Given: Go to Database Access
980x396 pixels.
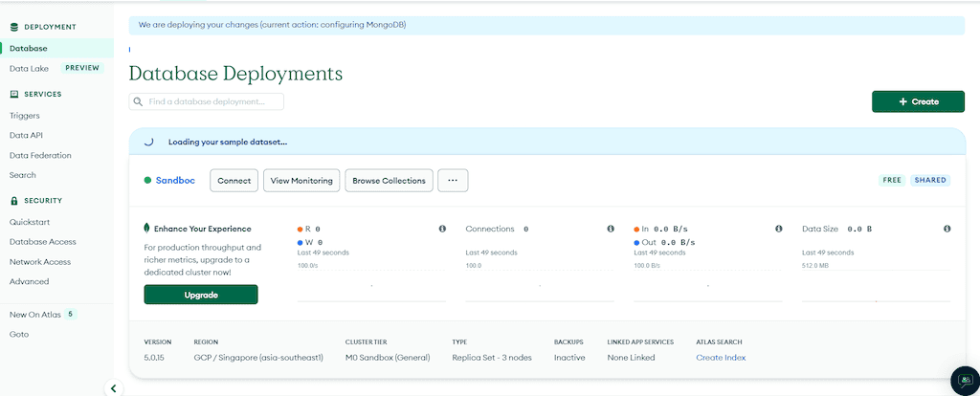Looking at the screenshot, I should (42, 242).
